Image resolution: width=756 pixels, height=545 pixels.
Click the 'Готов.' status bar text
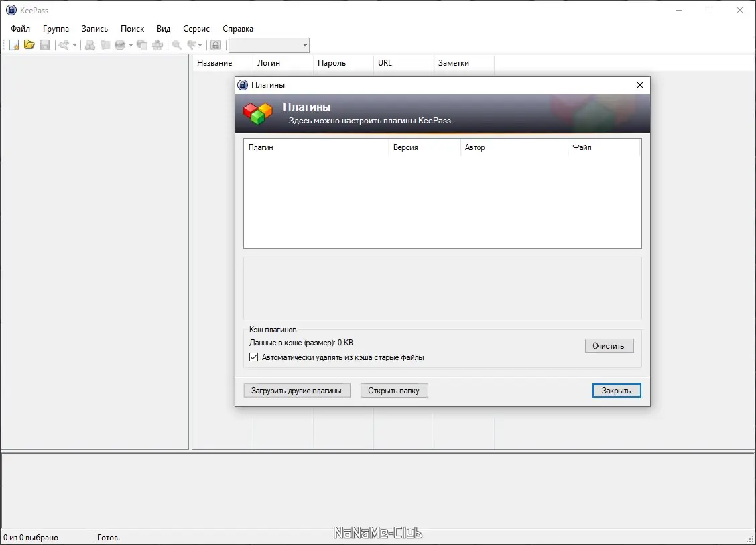pyautogui.click(x=109, y=537)
